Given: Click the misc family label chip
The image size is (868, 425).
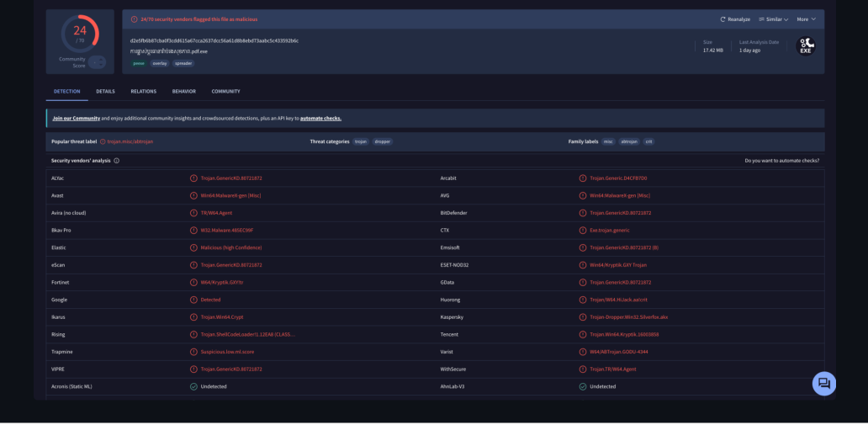Looking at the screenshot, I should [x=608, y=142].
